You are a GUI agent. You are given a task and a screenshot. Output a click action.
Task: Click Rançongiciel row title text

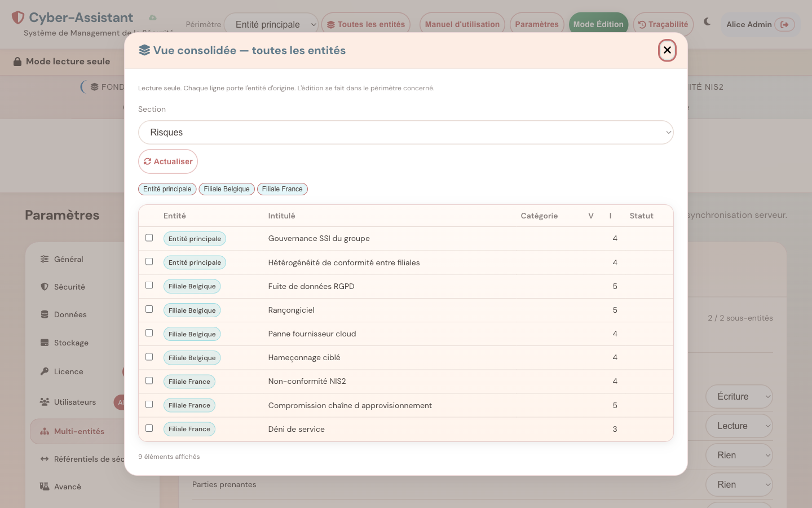pyautogui.click(x=292, y=310)
